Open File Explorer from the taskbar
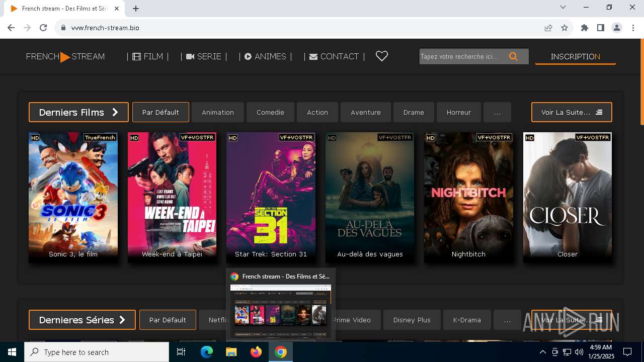The width and height of the screenshot is (644, 362). 231,352
